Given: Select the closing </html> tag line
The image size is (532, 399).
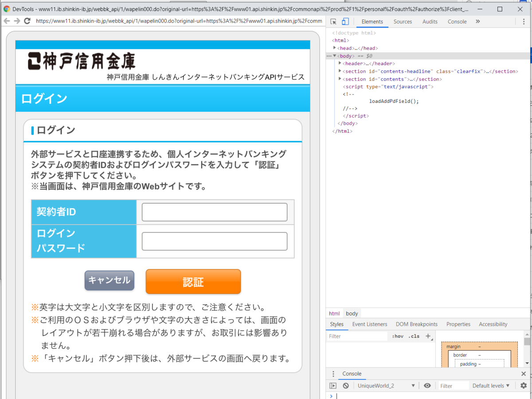Looking at the screenshot, I should 342,131.
